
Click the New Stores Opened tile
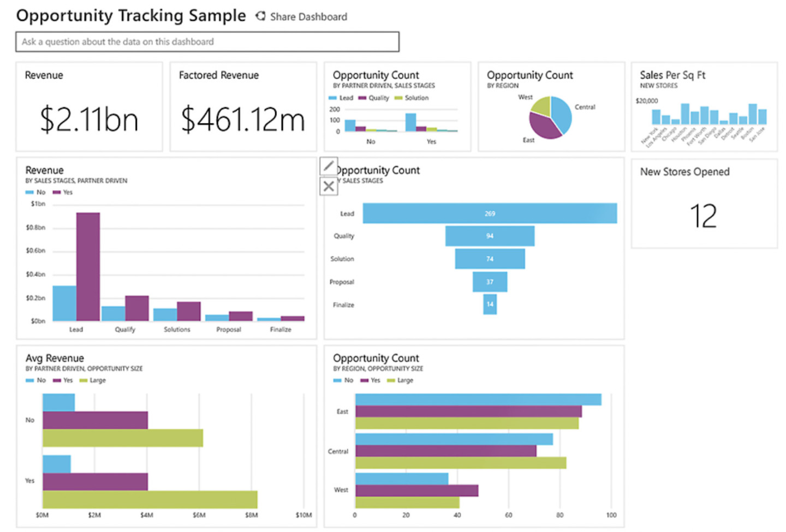coord(704,203)
